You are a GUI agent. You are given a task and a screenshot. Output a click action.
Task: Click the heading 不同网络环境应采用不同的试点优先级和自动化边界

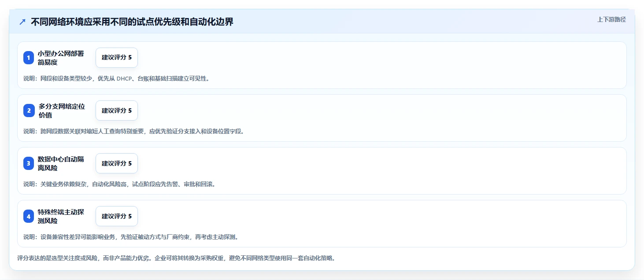coord(132,22)
